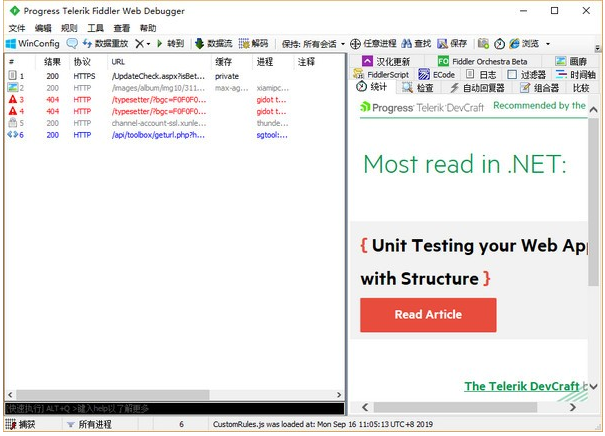Screen dimensions: 605x436
Task: Switch to the 检查 tab
Action: pos(418,88)
